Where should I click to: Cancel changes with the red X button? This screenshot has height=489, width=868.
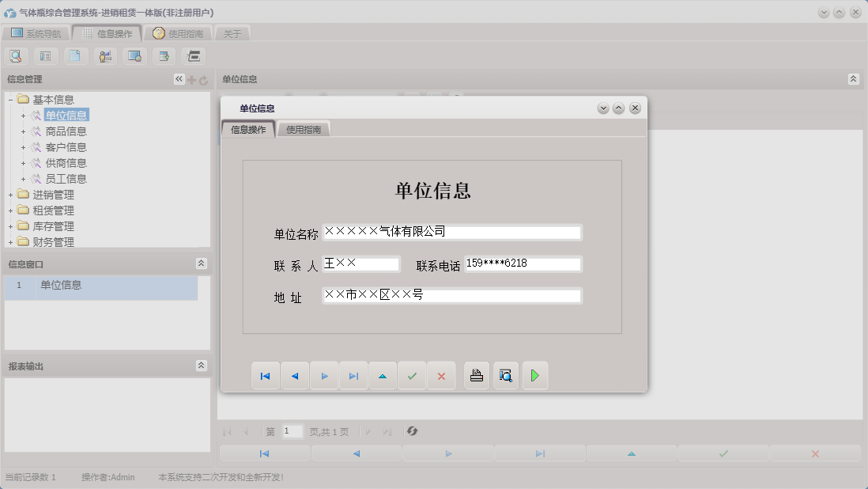click(442, 375)
